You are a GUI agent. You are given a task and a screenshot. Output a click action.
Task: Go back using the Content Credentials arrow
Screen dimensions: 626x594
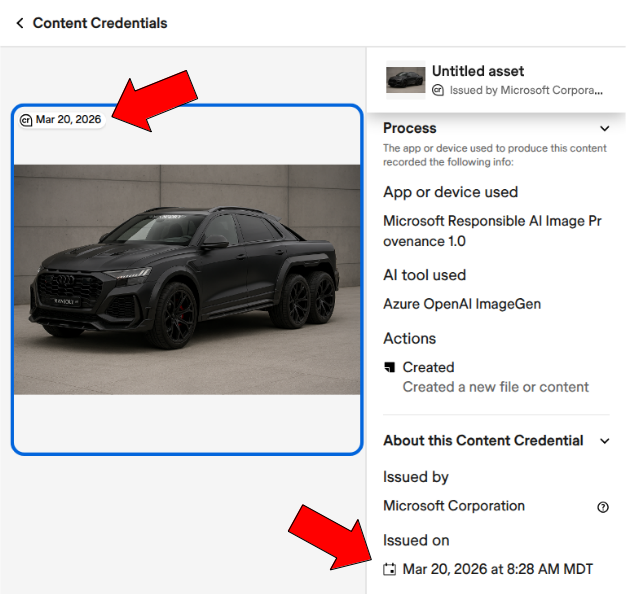(x=20, y=23)
